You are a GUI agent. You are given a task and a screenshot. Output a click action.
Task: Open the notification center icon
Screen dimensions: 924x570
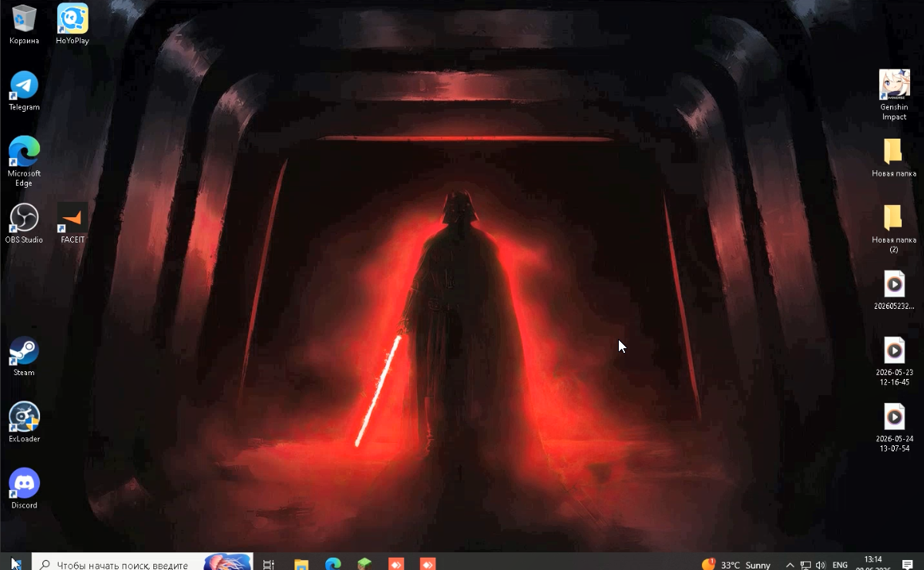tap(908, 565)
